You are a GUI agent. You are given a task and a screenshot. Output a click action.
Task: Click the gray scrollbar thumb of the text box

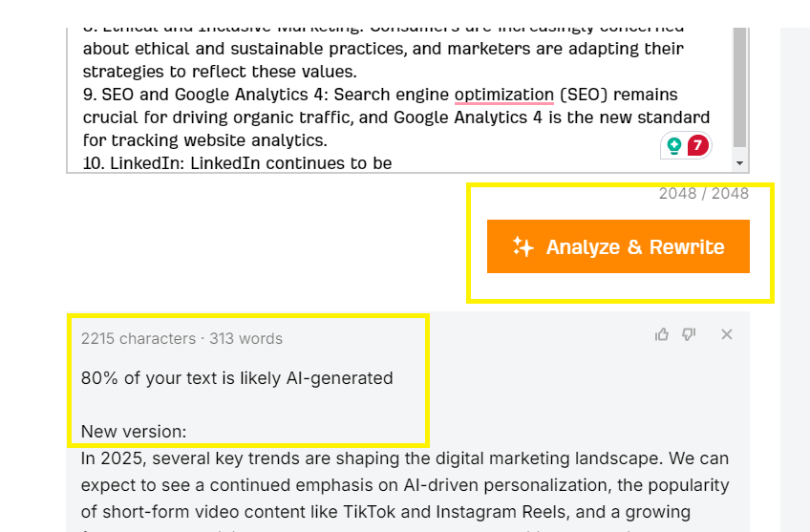tap(739, 88)
